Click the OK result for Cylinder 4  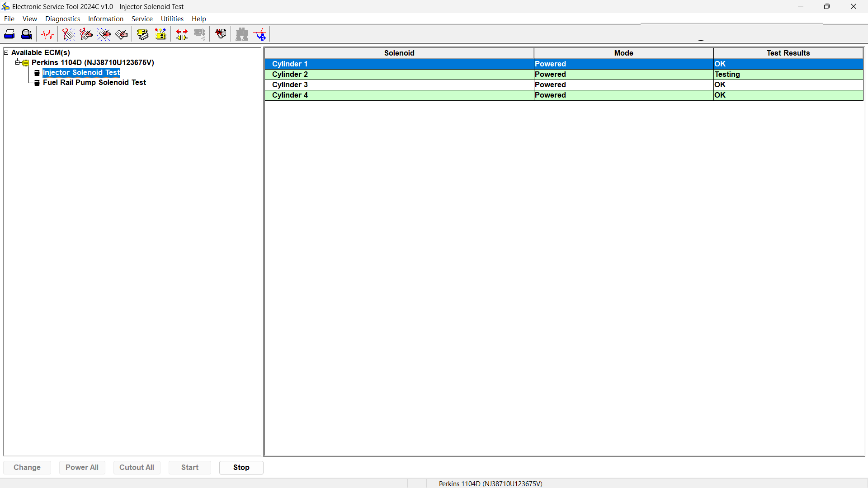tap(788, 95)
